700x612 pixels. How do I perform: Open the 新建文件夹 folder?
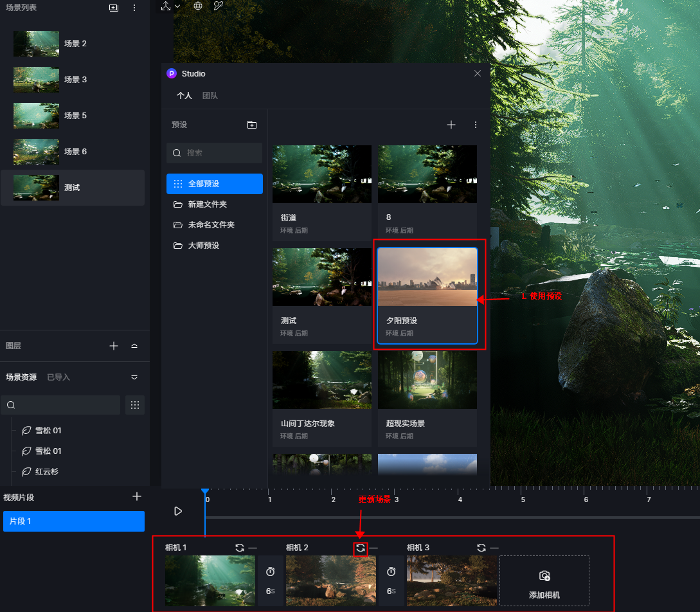click(214, 204)
